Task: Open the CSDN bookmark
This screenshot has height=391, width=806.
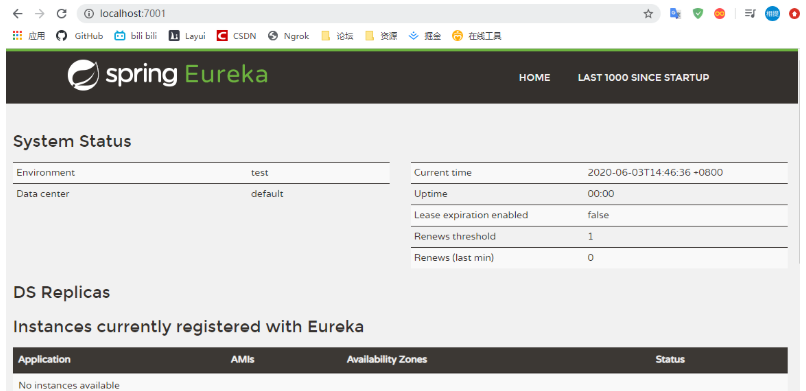Action: [236, 35]
